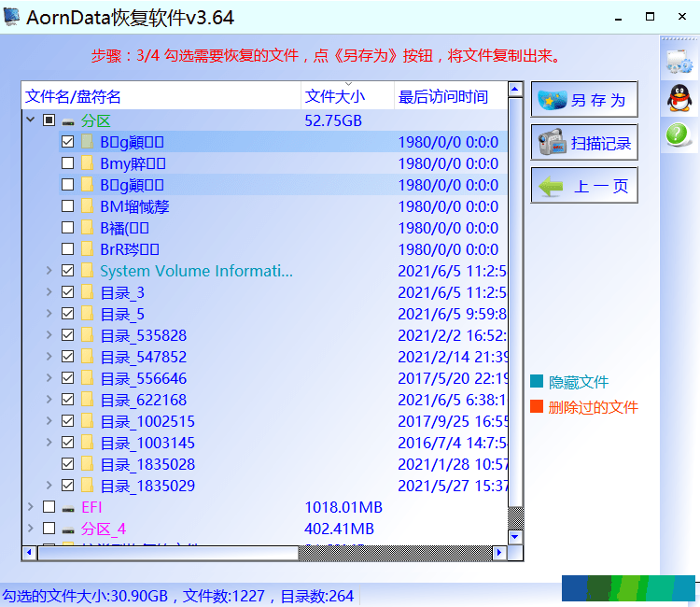Click the selected size status text 30.90GB
The width and height of the screenshot is (700, 607).
point(139,596)
